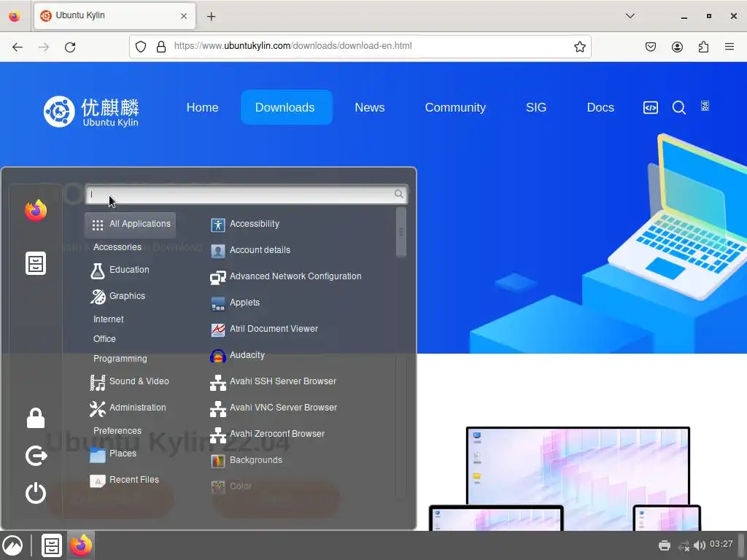Open the Firefox View icon in the tab bar
The image size is (747, 560).
point(15,16)
